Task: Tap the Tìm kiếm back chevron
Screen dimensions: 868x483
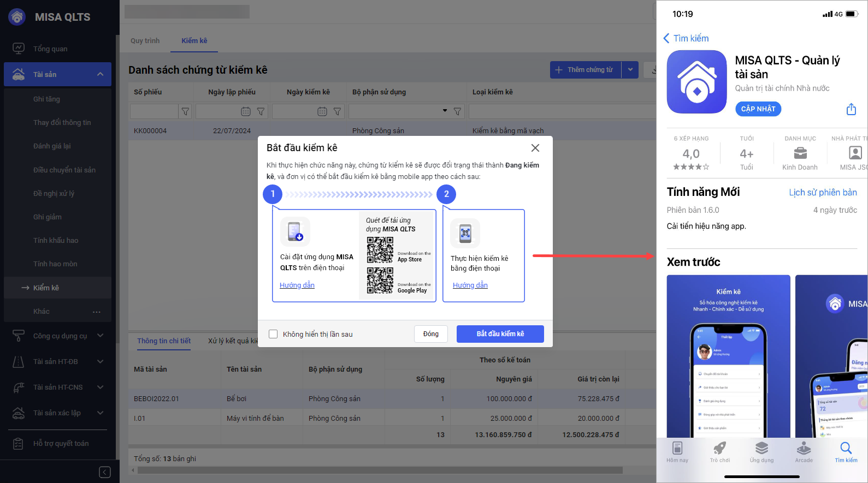Action: tap(666, 38)
